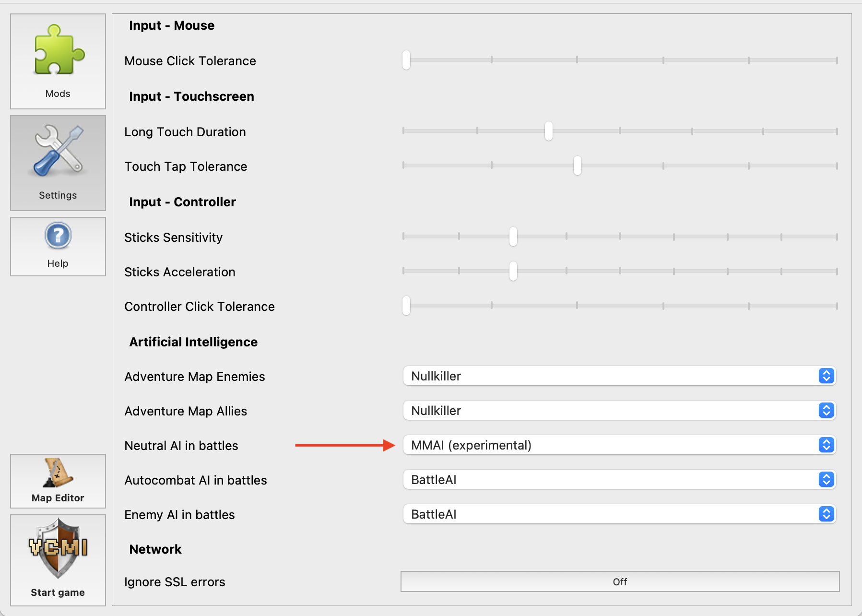Click the Sticks Sensitivity slider handle
The height and width of the screenshot is (616, 862).
pos(513,237)
